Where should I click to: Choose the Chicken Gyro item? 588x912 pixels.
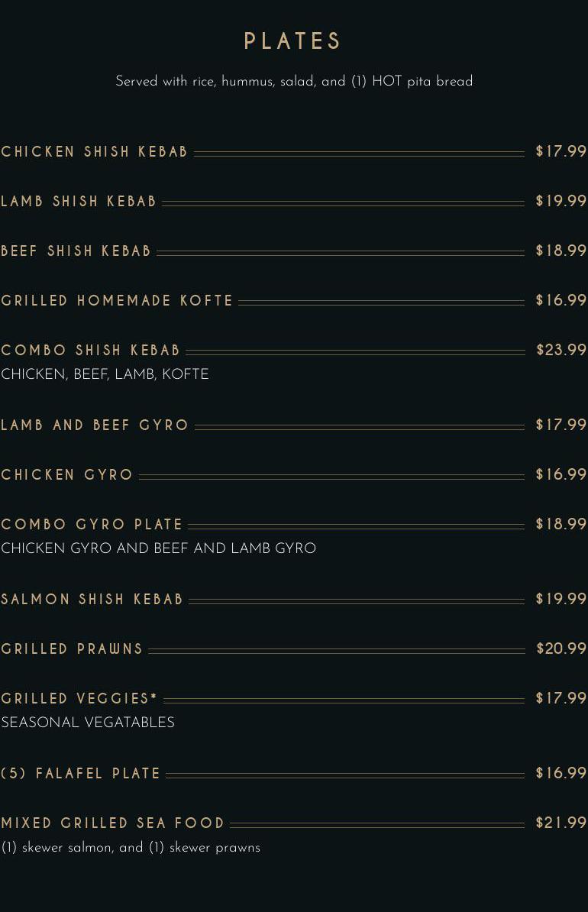coord(67,475)
